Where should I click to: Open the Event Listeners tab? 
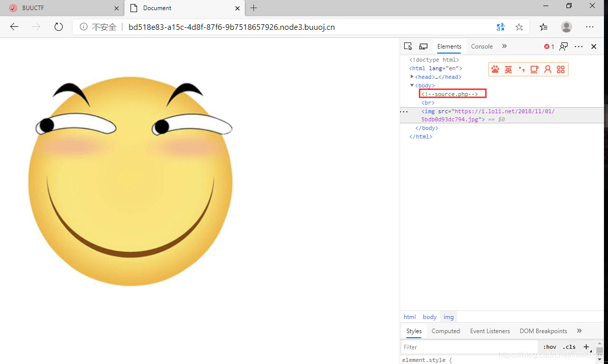click(490, 331)
